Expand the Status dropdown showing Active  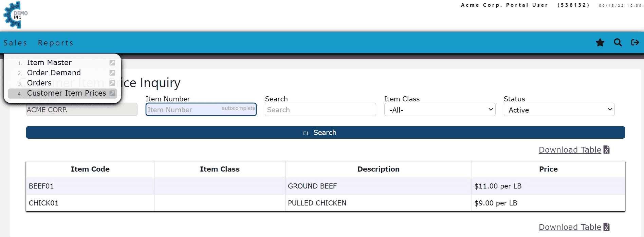click(x=559, y=110)
